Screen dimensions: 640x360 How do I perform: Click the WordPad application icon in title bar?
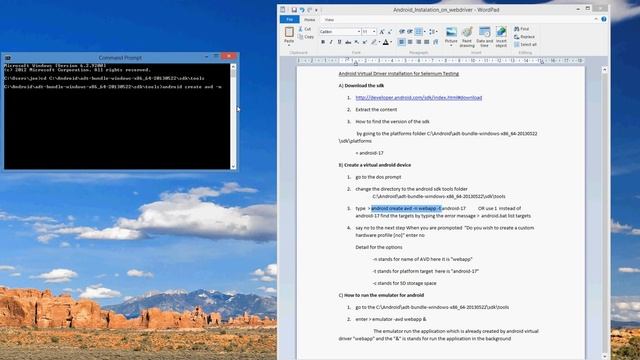282,9
